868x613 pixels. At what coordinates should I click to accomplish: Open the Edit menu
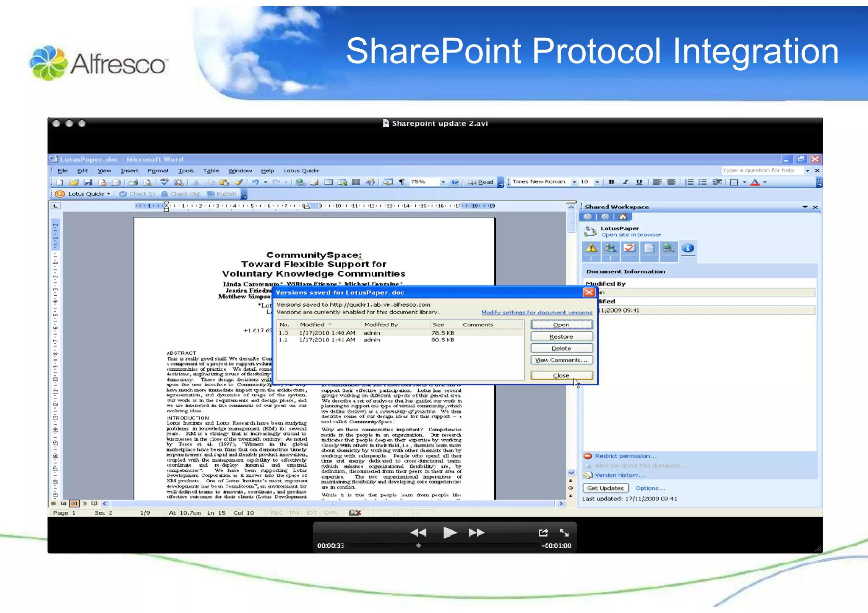coord(82,171)
